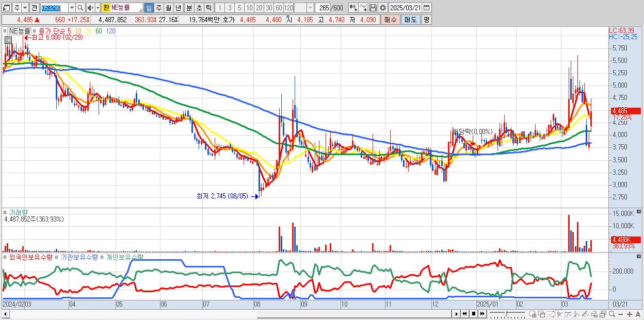Screen dimensions: 644x320
Task: Select the 분 minute chart period
Action: click(x=188, y=8)
